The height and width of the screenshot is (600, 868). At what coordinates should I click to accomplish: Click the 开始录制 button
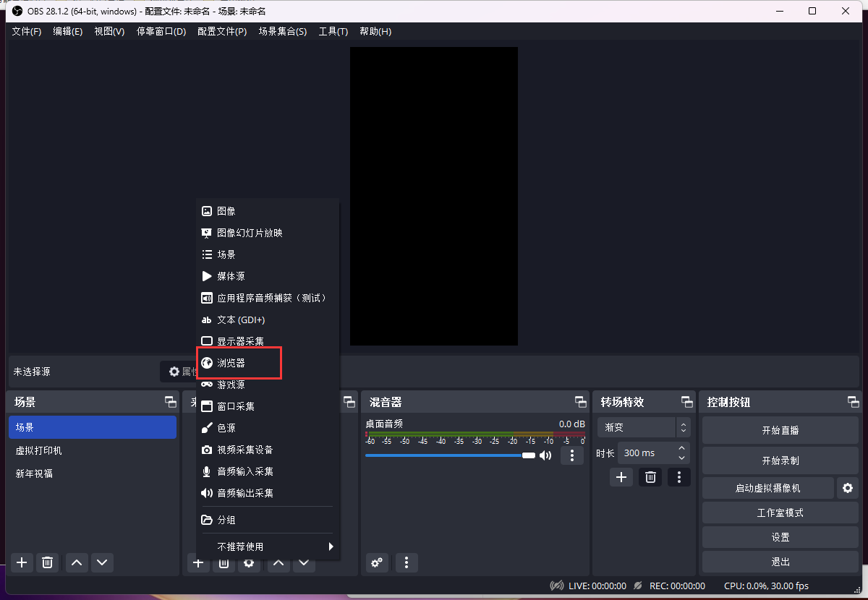(x=780, y=460)
